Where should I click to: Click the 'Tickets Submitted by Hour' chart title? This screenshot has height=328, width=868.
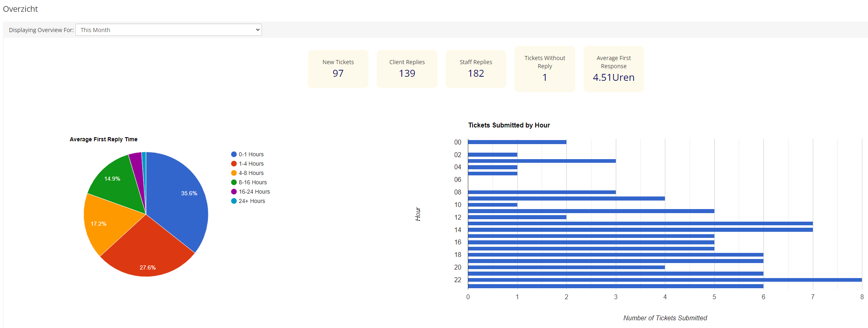509,125
